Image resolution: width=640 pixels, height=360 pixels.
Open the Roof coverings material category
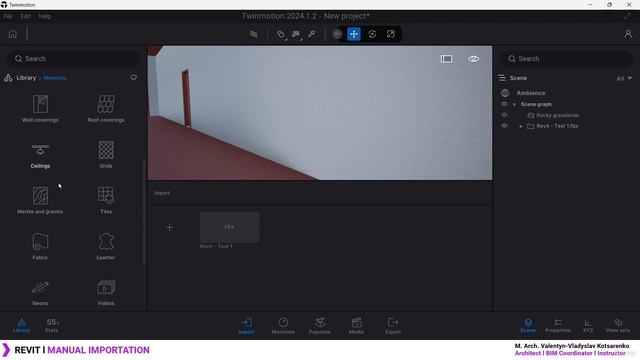(x=106, y=109)
